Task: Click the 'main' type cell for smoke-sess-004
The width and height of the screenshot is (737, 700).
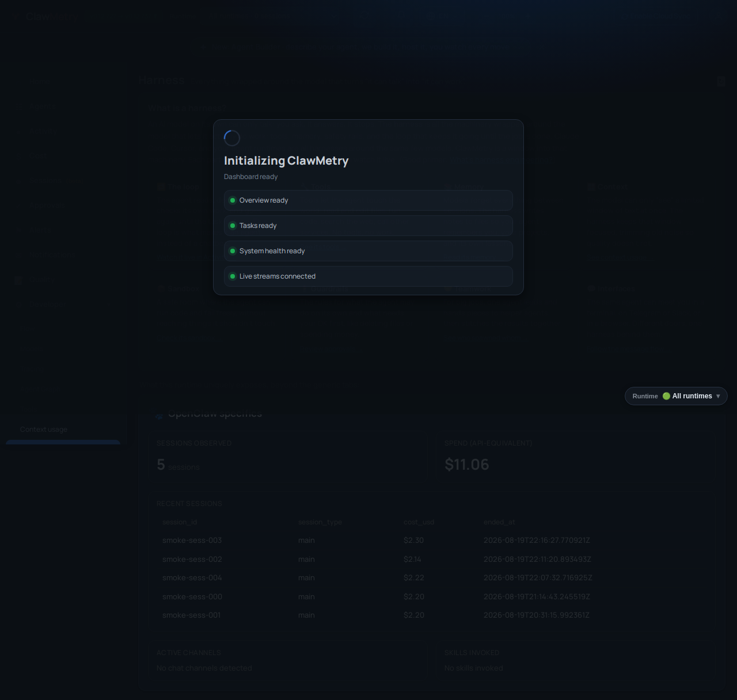Action: (x=306, y=578)
